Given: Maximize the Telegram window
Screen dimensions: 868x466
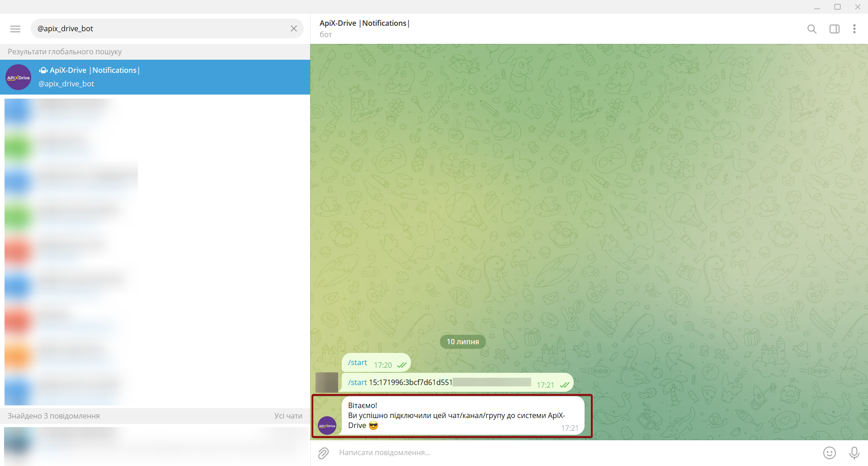Looking at the screenshot, I should tap(837, 7).
